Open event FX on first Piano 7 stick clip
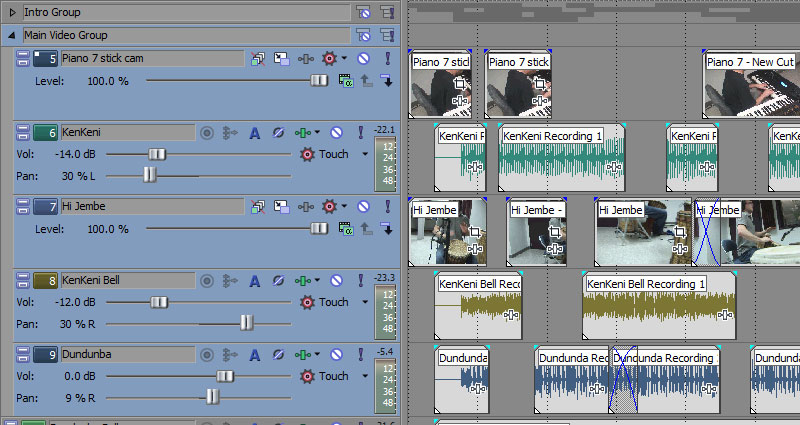Screen dimensions: 800x425 (460, 101)
